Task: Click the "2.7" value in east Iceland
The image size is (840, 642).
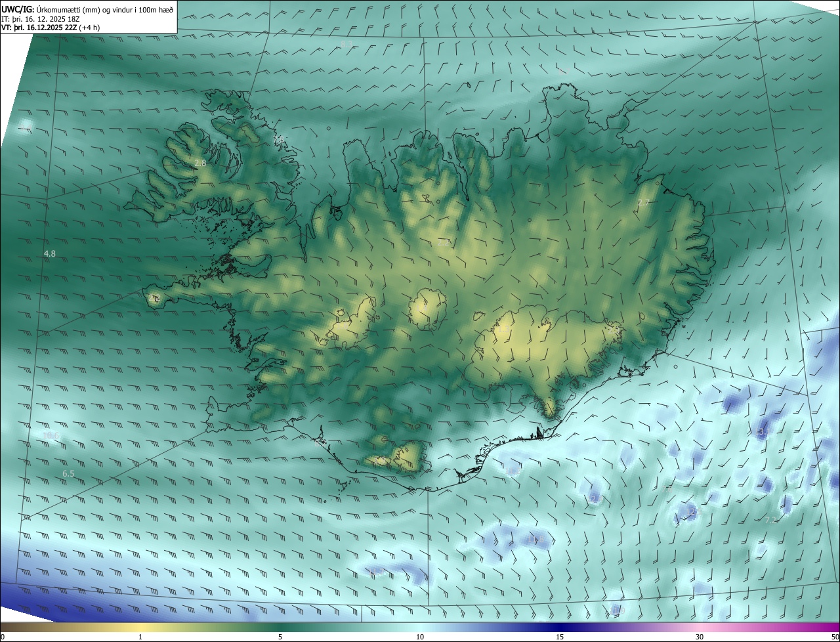Action: pos(643,203)
